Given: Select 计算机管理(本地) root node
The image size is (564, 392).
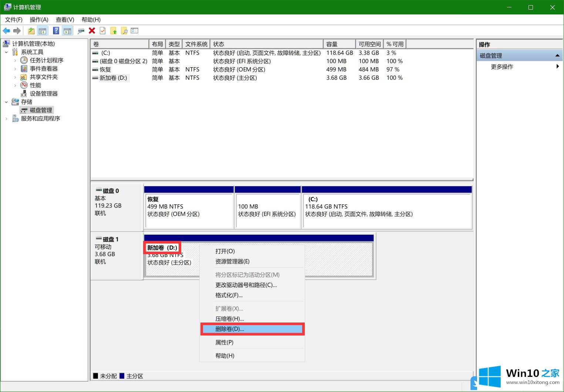Looking at the screenshot, I should 33,44.
